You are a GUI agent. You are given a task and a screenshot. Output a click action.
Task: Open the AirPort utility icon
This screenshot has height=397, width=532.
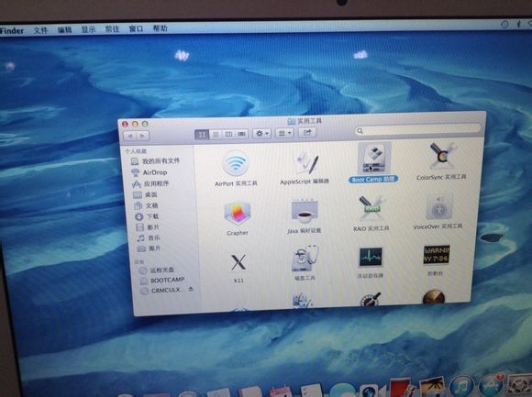(x=236, y=164)
